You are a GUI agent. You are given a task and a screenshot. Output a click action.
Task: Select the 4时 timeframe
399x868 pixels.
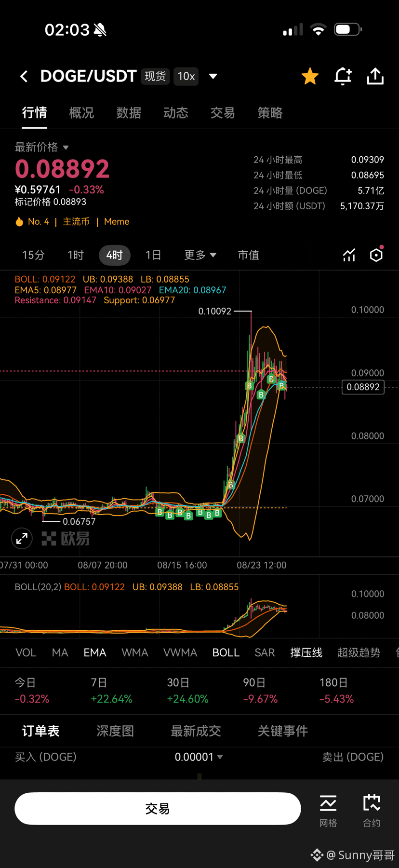[115, 255]
